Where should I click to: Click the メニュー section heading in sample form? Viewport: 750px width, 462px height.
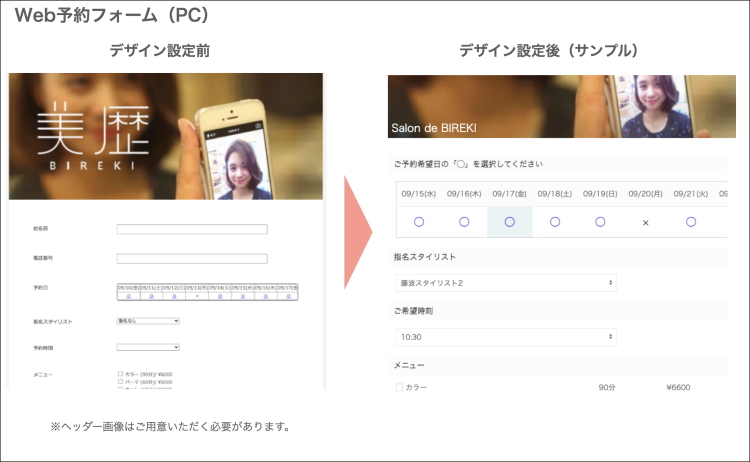409,365
